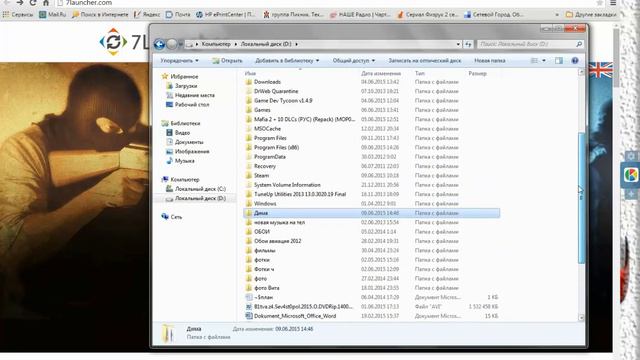The image size is (640, 360).
Task: Select Локальный диск (C:) in the sidebar
Action: 200,189
